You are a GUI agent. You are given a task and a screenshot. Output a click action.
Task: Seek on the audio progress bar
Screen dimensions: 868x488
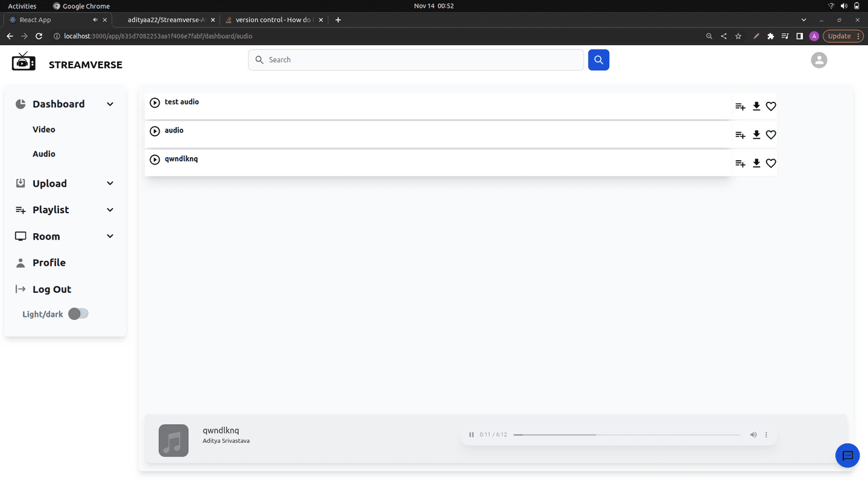pos(627,434)
